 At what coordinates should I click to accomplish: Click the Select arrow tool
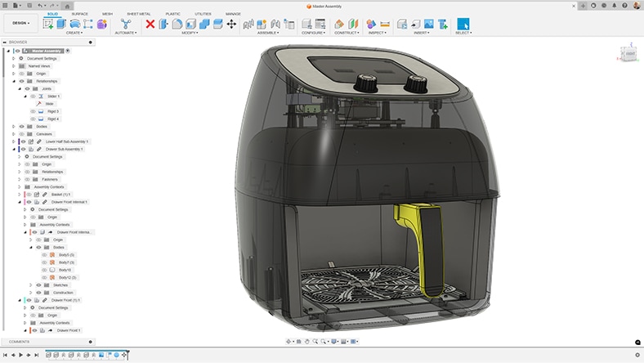click(463, 24)
